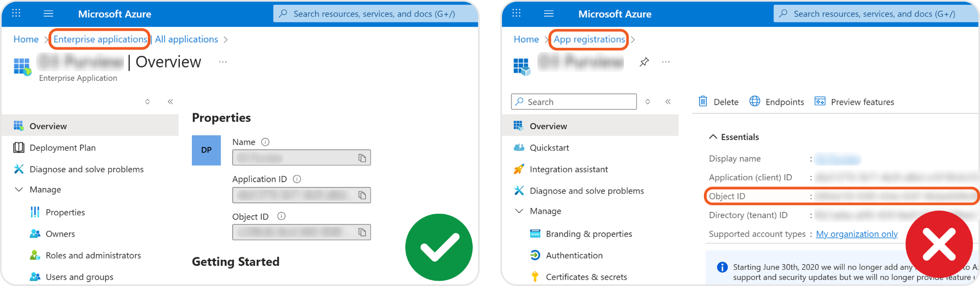Click the My organization only link

point(857,234)
